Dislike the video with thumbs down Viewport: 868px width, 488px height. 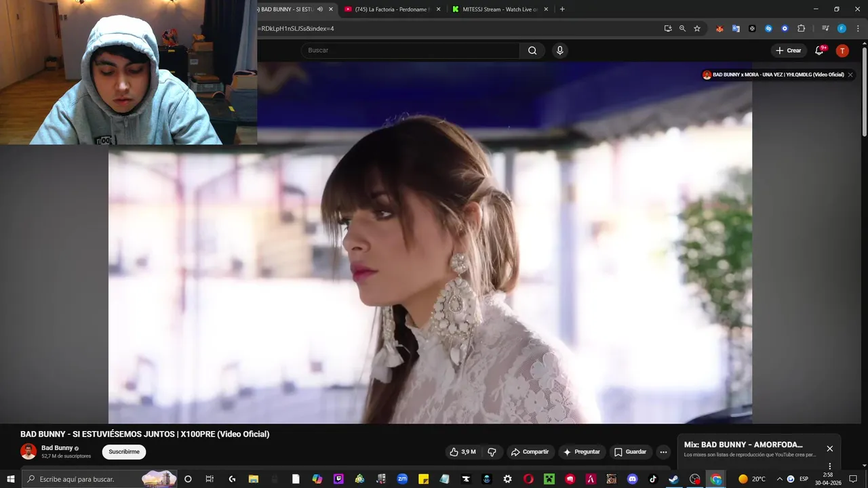pyautogui.click(x=492, y=451)
